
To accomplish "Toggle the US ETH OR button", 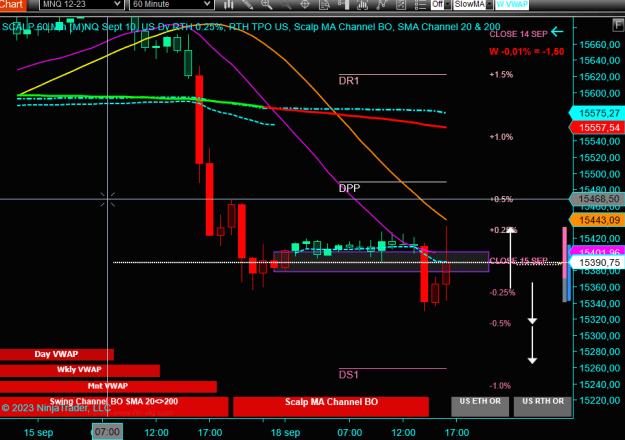I will pos(480,407).
